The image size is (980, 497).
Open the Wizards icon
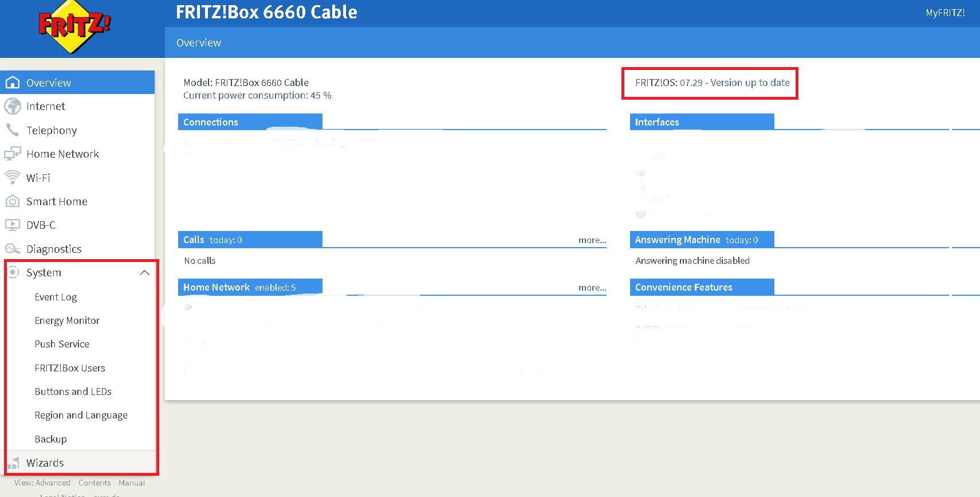[14, 463]
